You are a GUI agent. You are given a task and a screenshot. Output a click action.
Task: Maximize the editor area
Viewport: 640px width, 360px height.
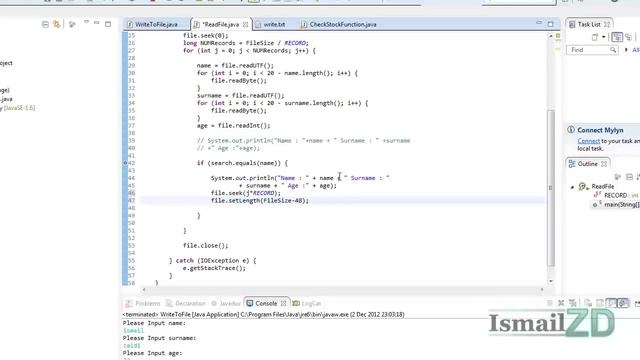550,24
